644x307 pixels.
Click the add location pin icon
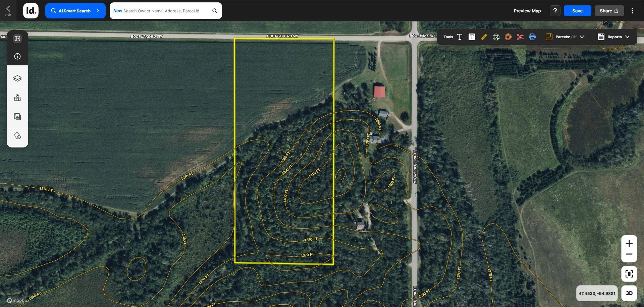pyautogui.click(x=17, y=136)
